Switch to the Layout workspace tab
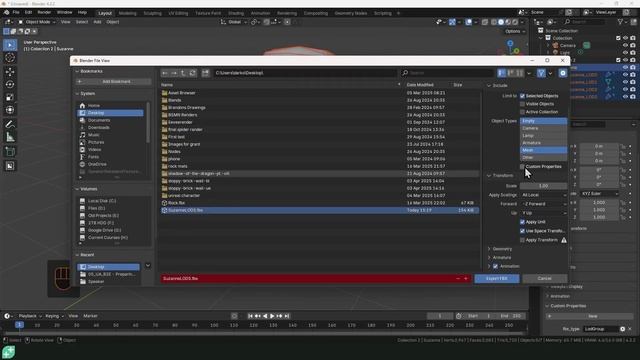The width and height of the screenshot is (640, 360). point(105,13)
